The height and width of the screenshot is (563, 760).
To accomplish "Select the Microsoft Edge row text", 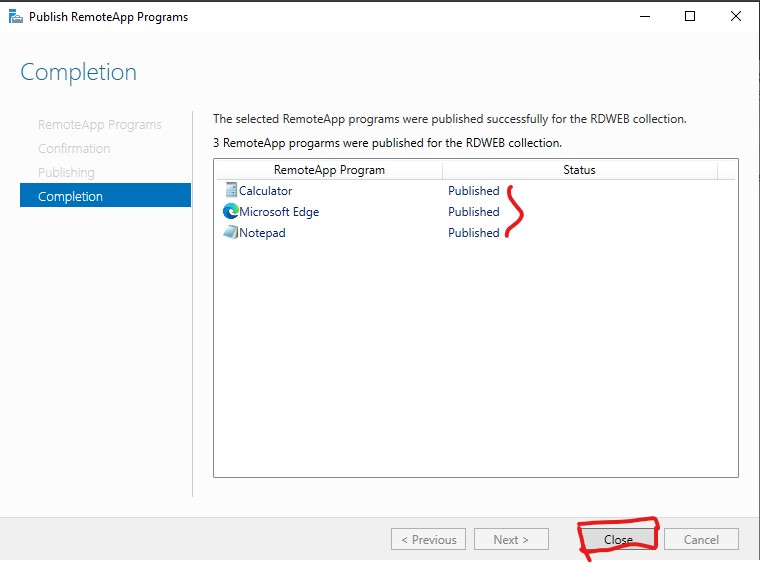I will coord(279,212).
